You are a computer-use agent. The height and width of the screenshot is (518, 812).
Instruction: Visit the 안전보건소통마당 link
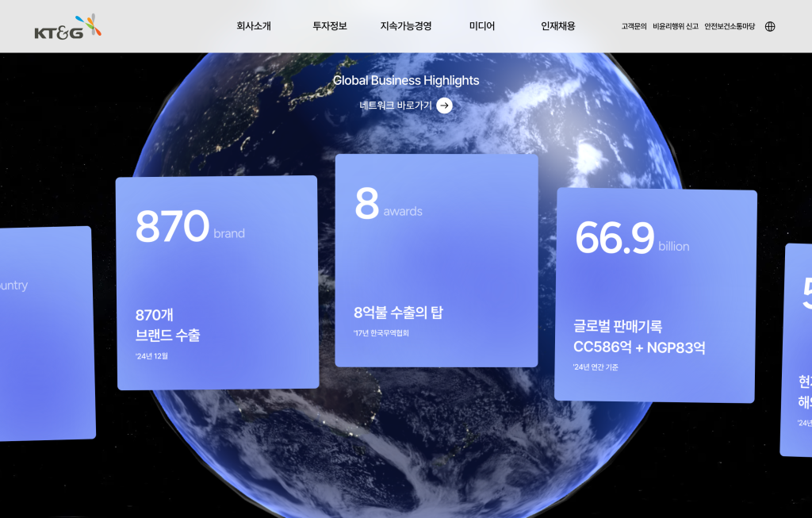(730, 27)
